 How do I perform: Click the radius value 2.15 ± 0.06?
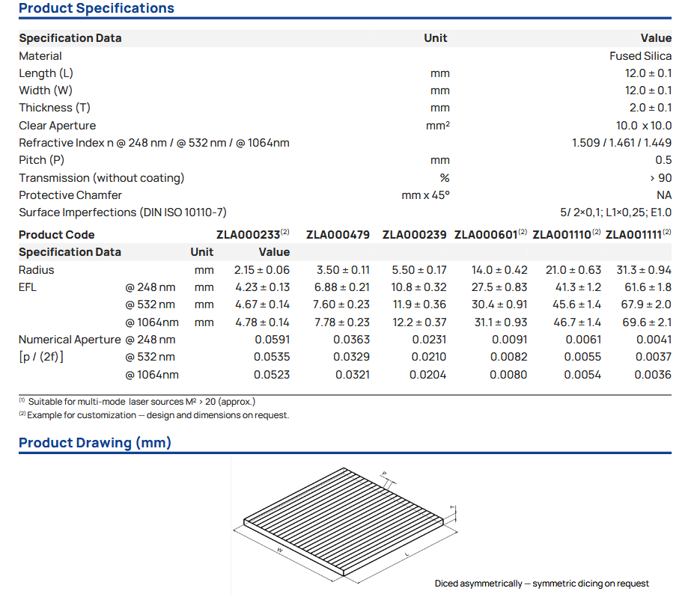(262, 270)
